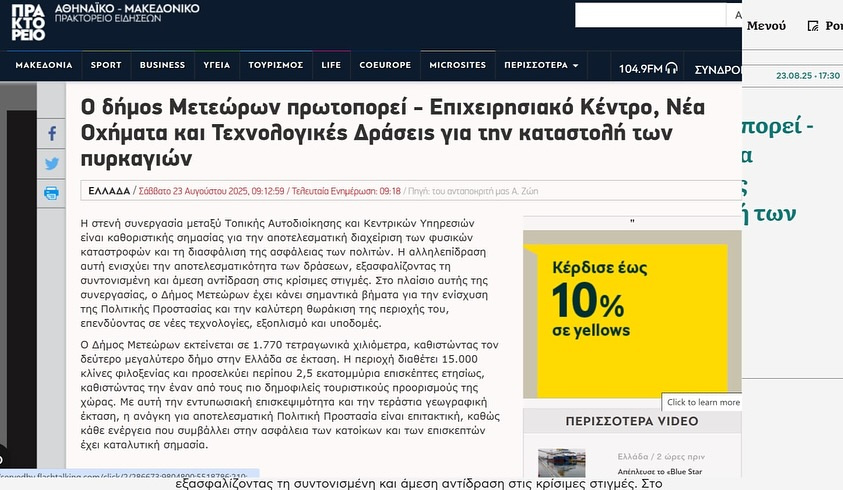
Task: Open MICROSITES from the nav bar
Action: [457, 66]
